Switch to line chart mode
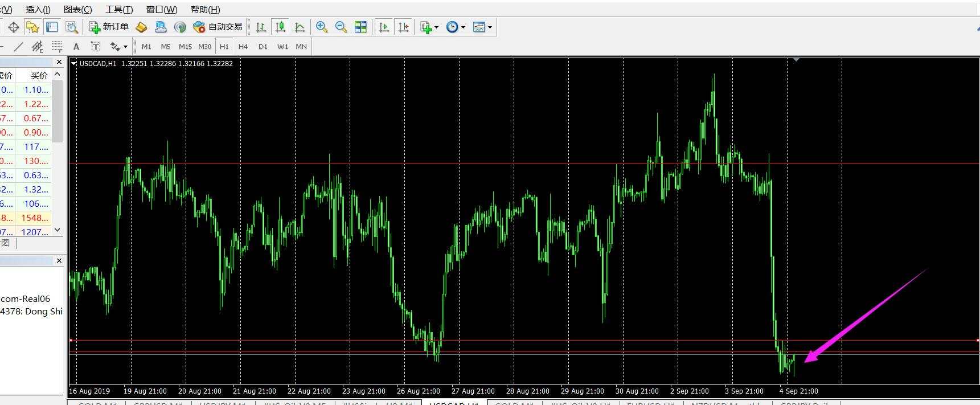The height and width of the screenshot is (405, 980). (x=300, y=27)
